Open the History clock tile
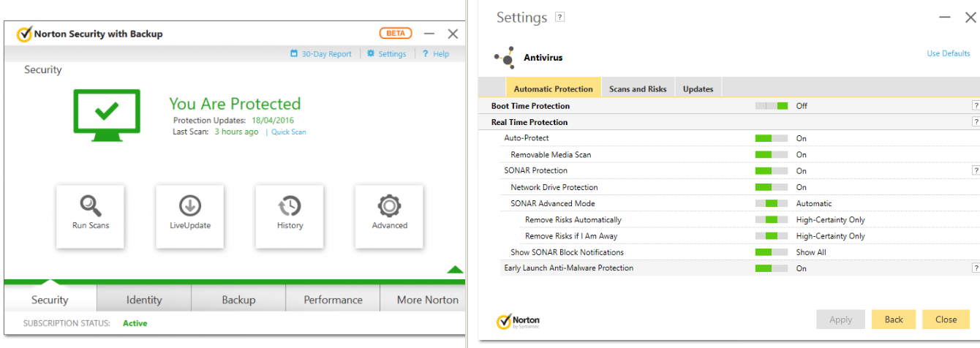The width and height of the screenshot is (980, 348). [290, 216]
